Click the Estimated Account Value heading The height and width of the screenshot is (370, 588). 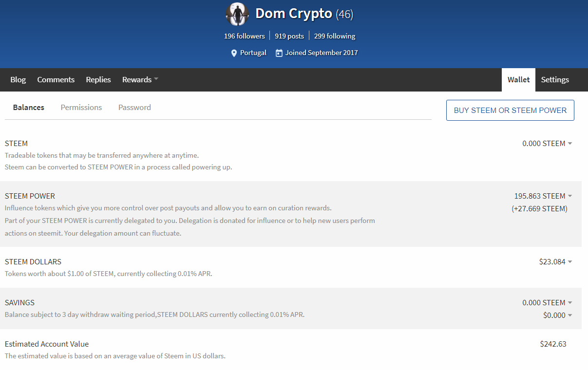click(47, 344)
